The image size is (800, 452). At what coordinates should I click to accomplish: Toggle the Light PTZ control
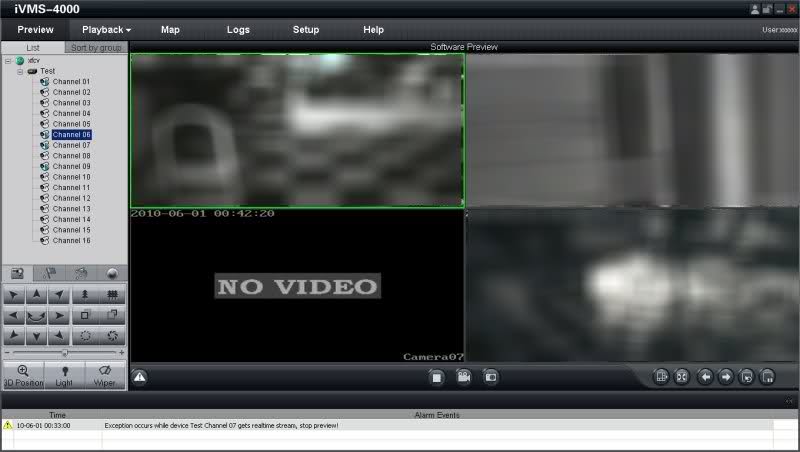pos(64,375)
